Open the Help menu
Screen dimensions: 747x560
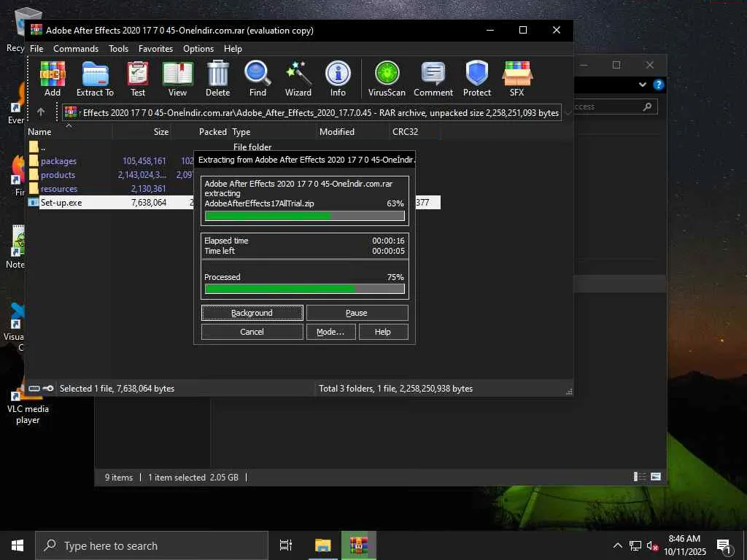233,49
